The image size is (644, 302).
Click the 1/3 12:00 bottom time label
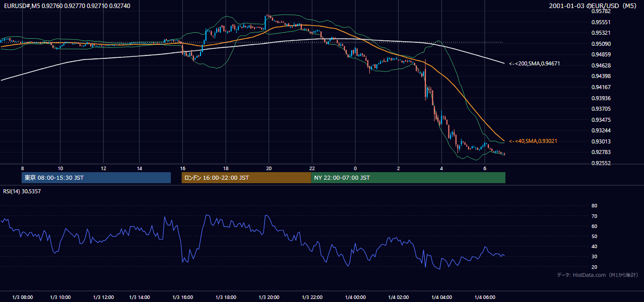tap(103, 297)
